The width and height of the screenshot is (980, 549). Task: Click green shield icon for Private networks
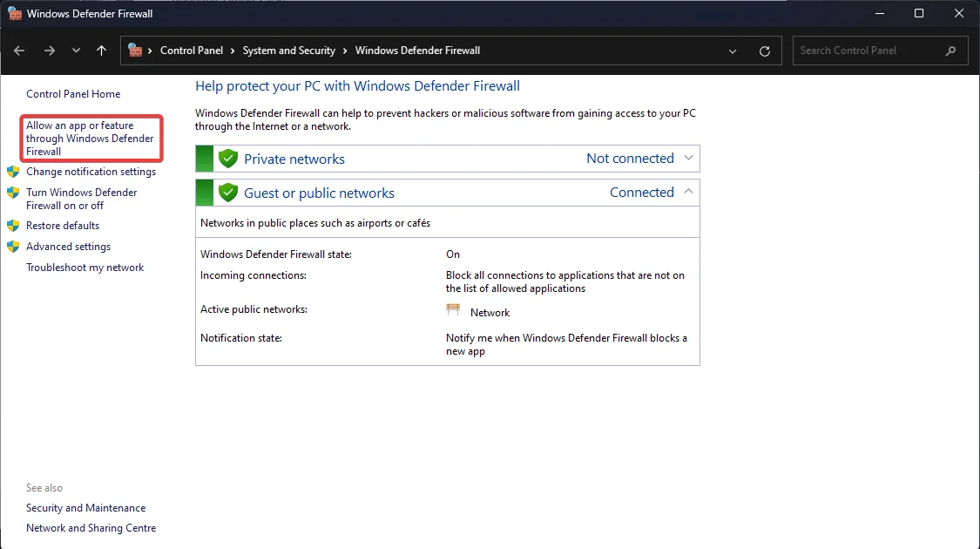click(228, 159)
